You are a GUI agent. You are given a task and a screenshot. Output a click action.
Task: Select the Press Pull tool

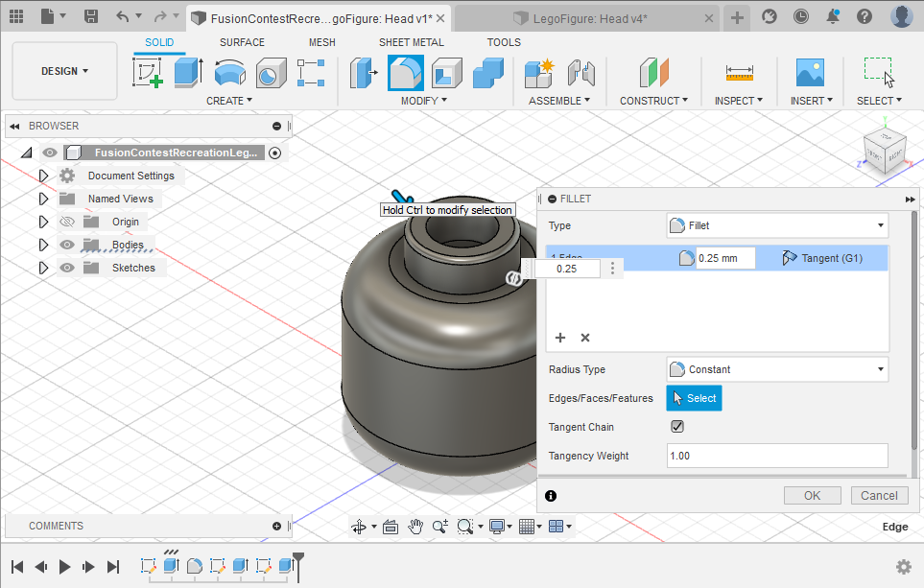365,73
